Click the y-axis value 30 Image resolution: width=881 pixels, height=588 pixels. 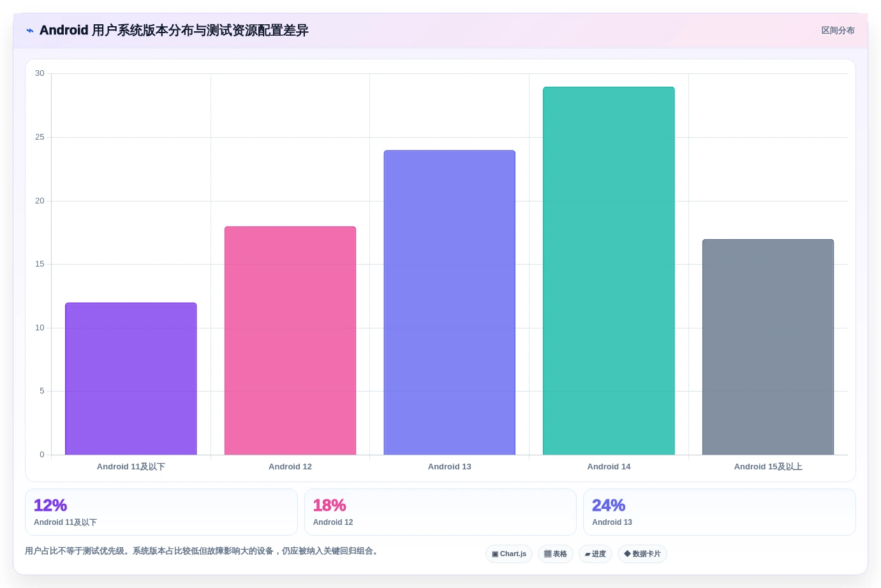[40, 73]
